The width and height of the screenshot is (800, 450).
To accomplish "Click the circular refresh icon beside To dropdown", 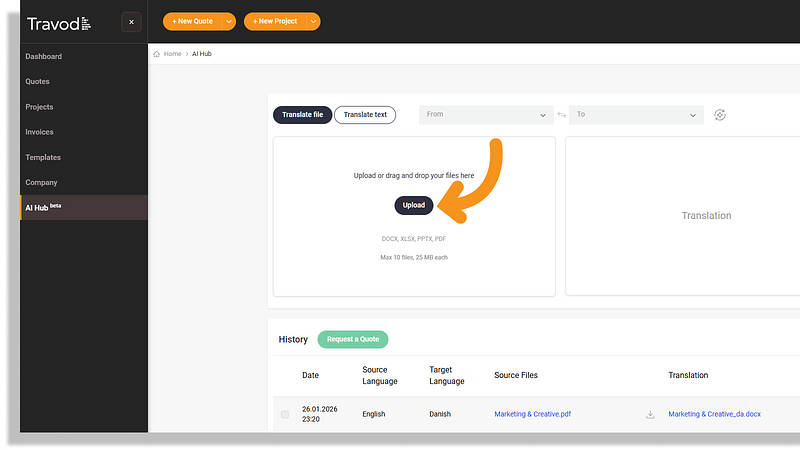I will 720,115.
